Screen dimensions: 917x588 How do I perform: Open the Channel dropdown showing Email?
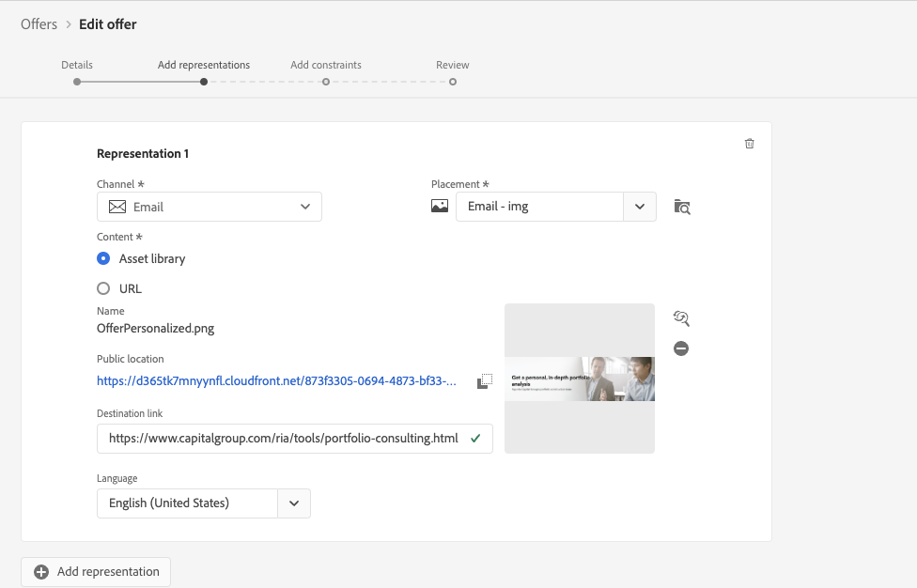click(x=210, y=207)
